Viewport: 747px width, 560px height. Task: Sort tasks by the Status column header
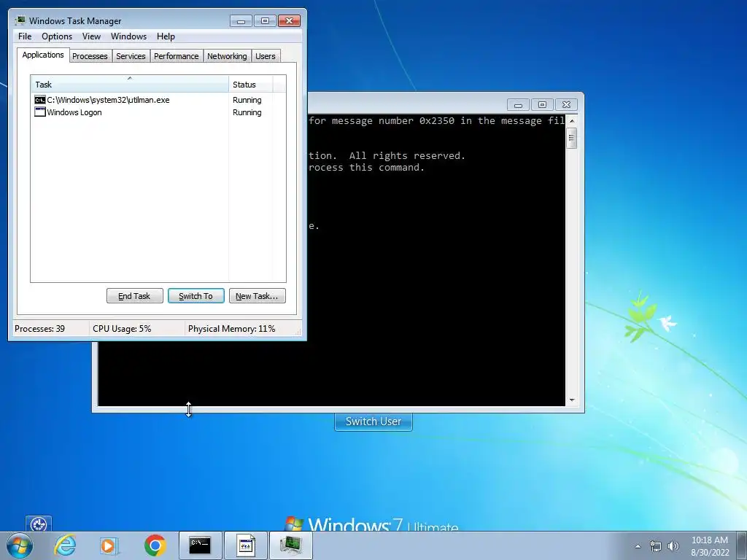(x=251, y=85)
